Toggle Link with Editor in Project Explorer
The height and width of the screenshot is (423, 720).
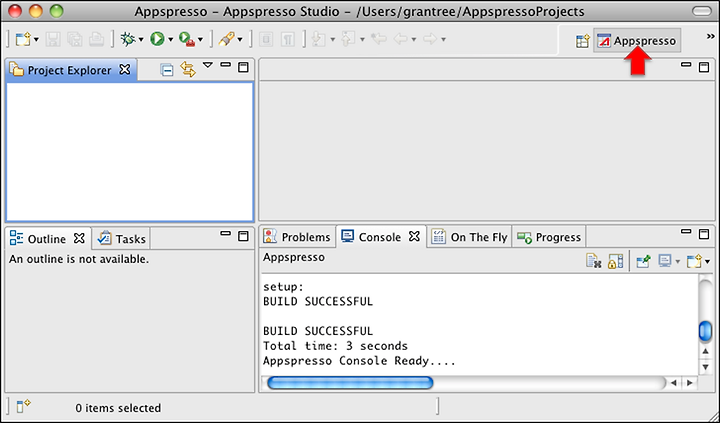(188, 70)
